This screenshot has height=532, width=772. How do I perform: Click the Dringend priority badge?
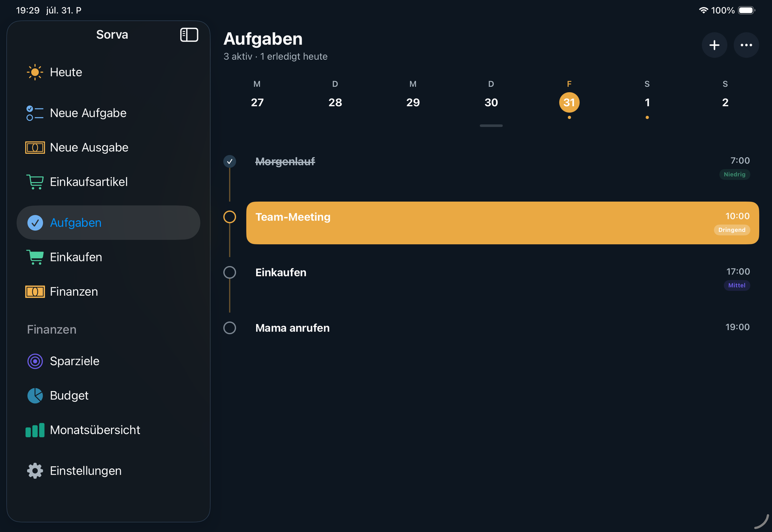coord(732,230)
